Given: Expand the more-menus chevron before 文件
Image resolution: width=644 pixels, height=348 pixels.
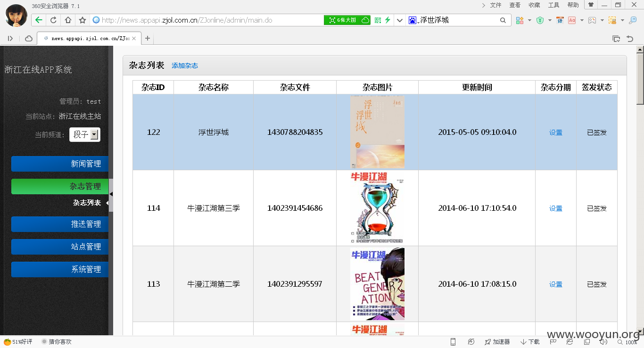Looking at the screenshot, I should [484, 5].
